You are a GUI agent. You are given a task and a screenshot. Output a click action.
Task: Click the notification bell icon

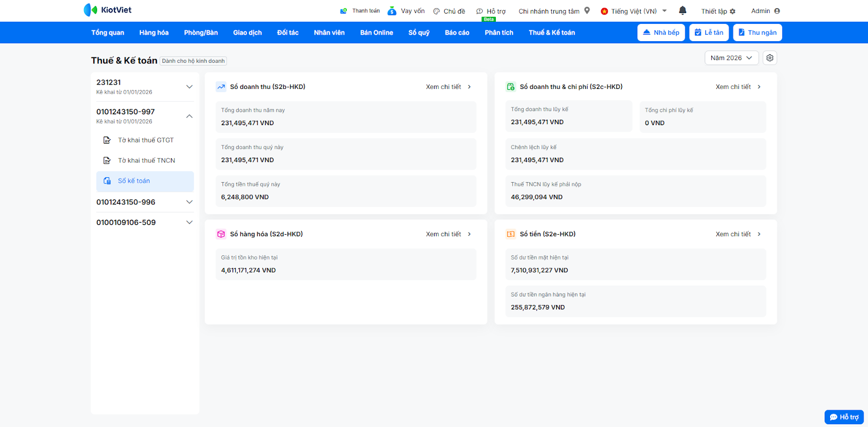pyautogui.click(x=682, y=10)
